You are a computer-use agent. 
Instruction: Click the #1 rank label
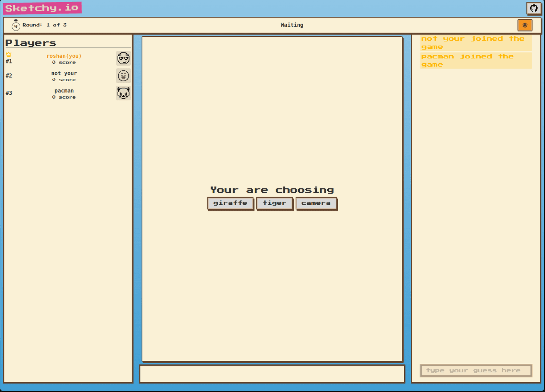click(9, 61)
